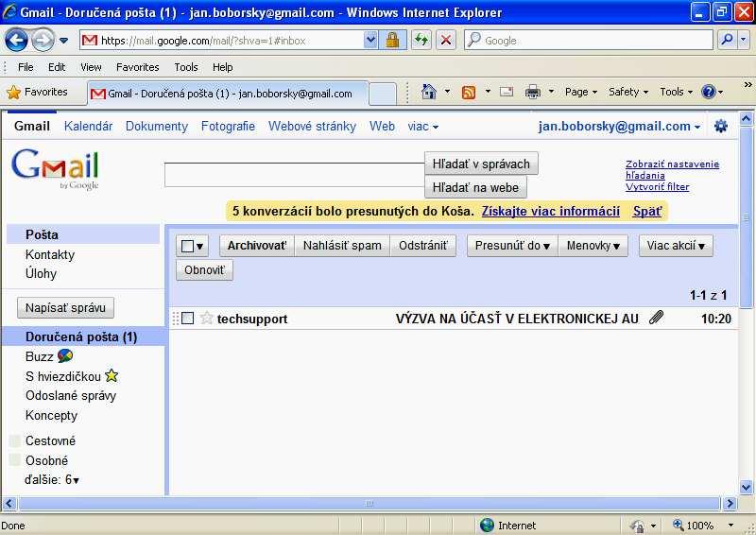Go back with the browser Back arrow

click(16, 40)
